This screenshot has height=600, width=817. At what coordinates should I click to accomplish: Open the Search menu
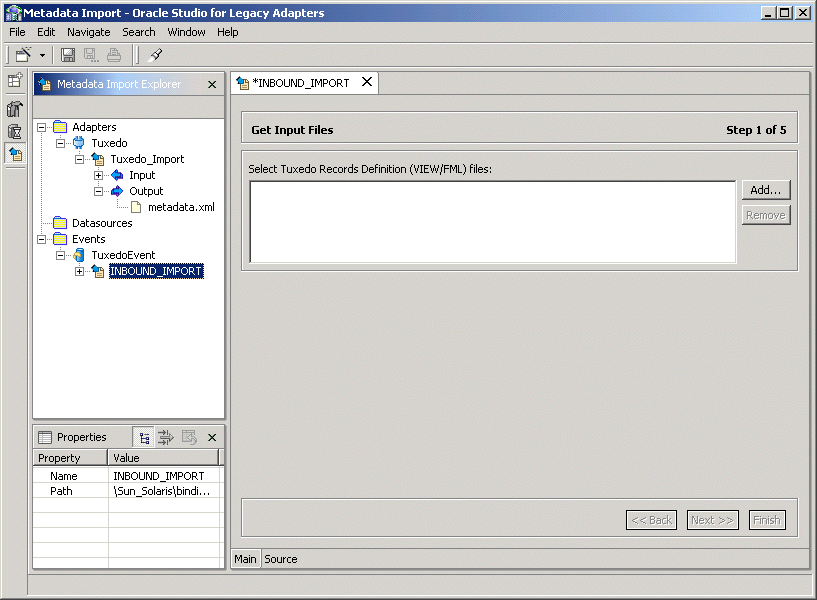pyautogui.click(x=139, y=32)
